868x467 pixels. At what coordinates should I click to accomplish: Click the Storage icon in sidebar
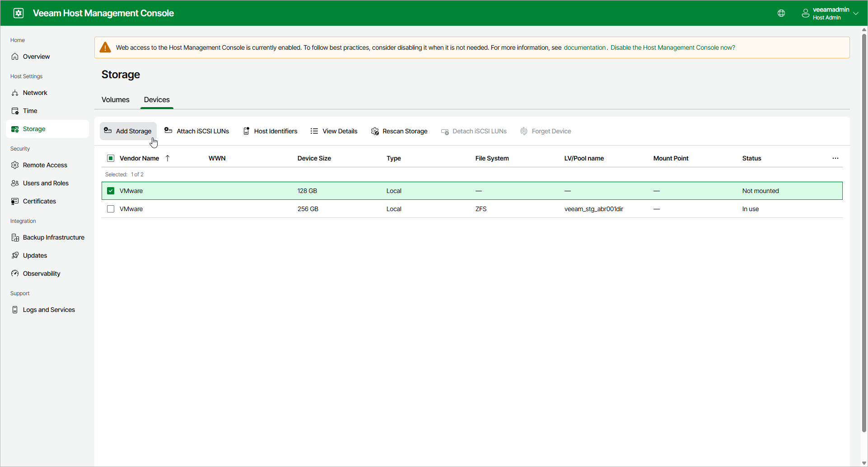15,129
